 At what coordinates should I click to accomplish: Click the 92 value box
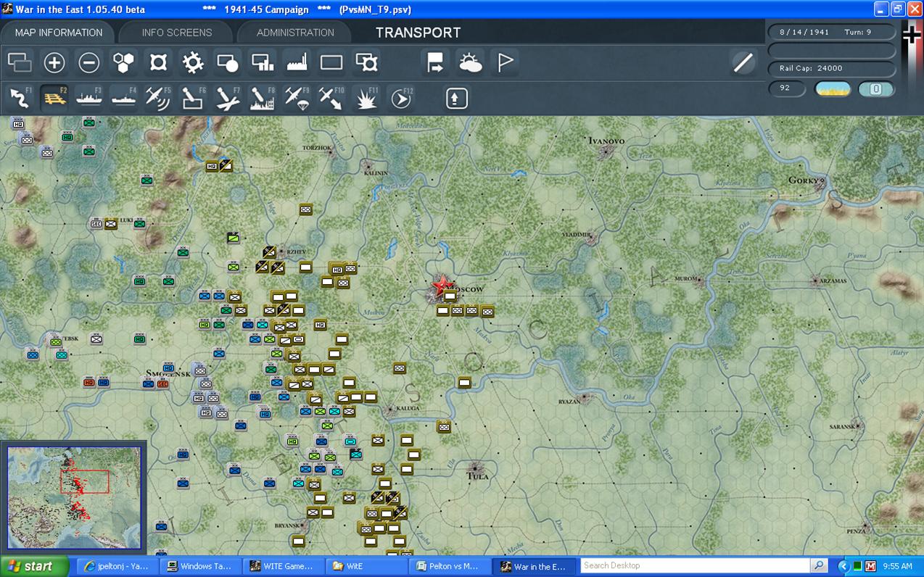787,88
